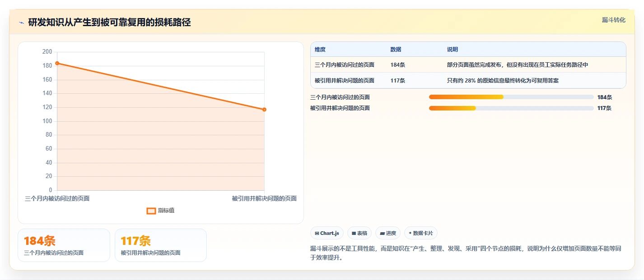Click the 184条 value beside progress bar
This screenshot has height=280, width=644.
(x=605, y=97)
